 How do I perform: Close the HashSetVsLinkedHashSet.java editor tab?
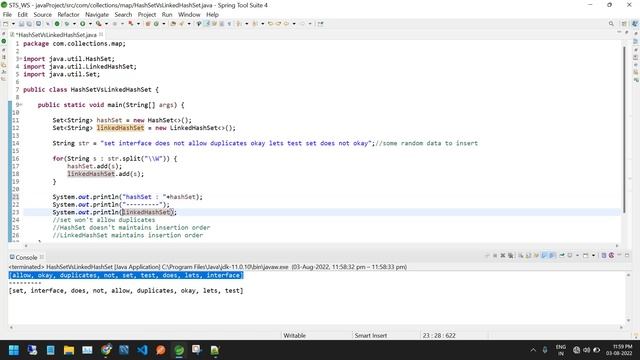click(x=101, y=34)
